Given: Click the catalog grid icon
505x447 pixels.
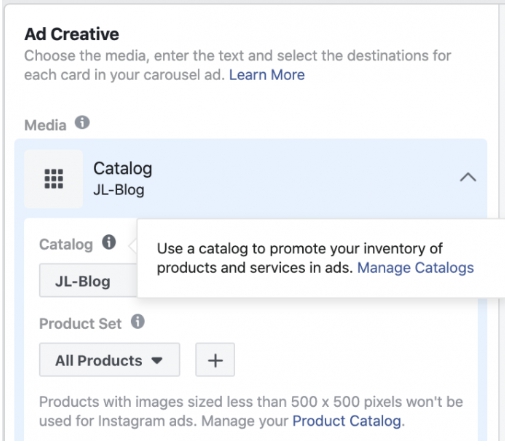Looking at the screenshot, I should pyautogui.click(x=54, y=179).
